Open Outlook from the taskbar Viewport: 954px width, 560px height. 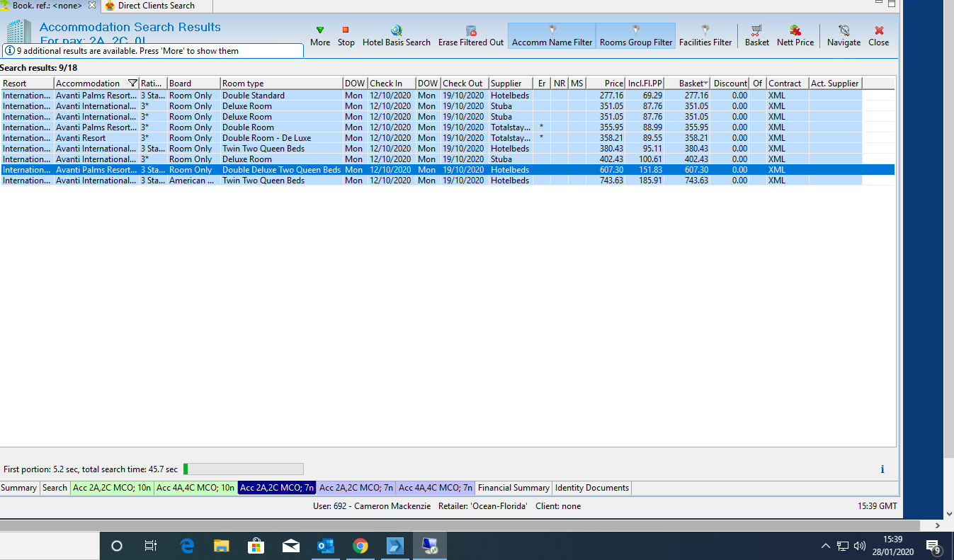(326, 546)
